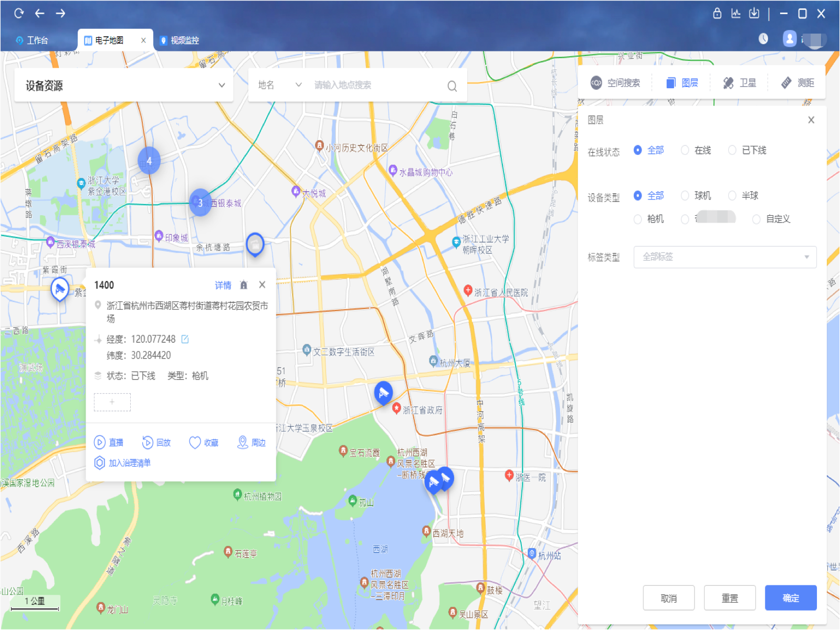Click the download icon in title bar

[x=754, y=13]
